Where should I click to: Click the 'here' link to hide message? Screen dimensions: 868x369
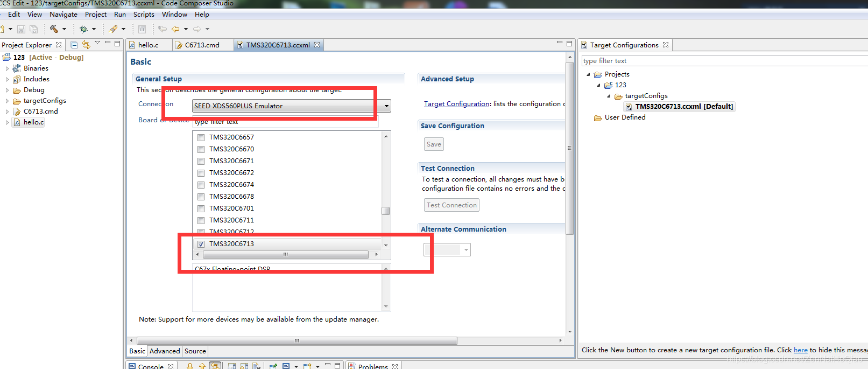click(801, 350)
